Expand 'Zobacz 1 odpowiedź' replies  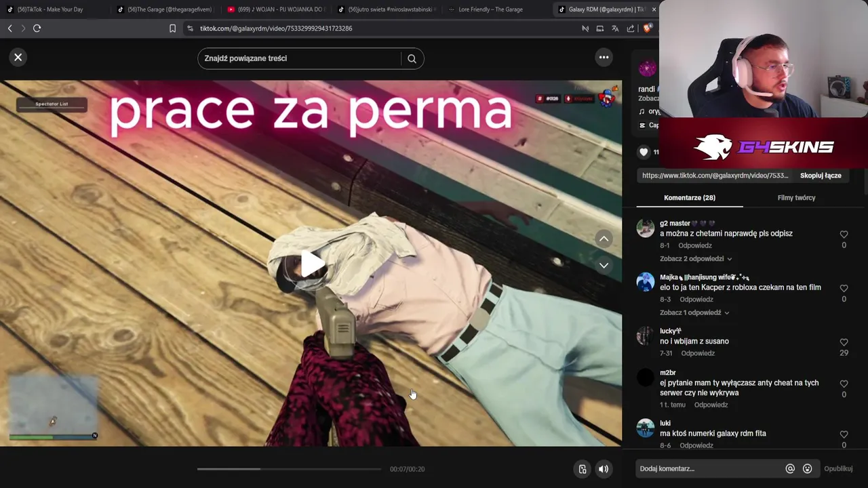[694, 312]
